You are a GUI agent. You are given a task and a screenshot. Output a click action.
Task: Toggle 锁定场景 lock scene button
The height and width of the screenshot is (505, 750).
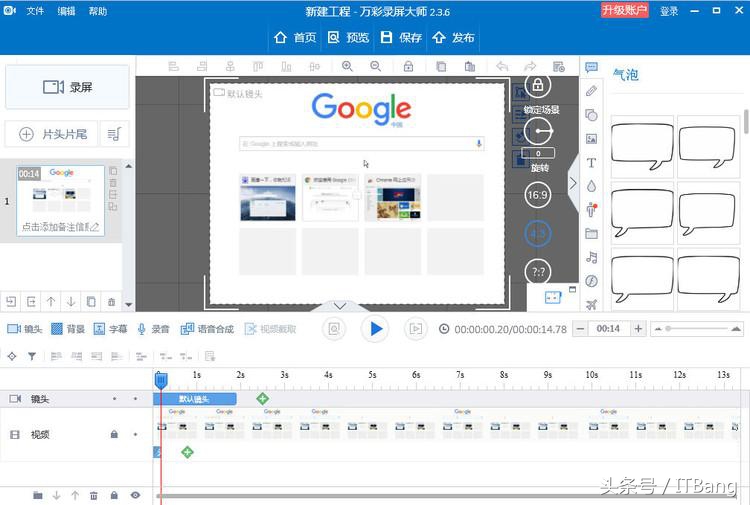coord(538,86)
